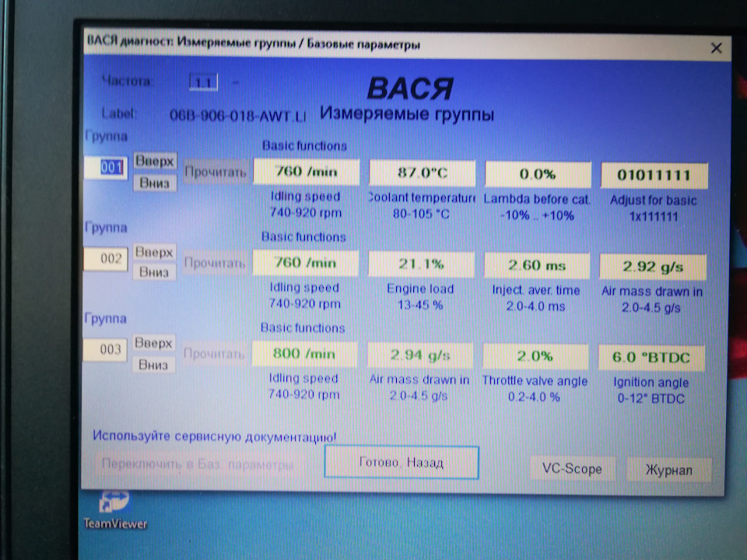Click the Готово, Назад button
Image resolution: width=747 pixels, height=560 pixels.
click(x=402, y=462)
